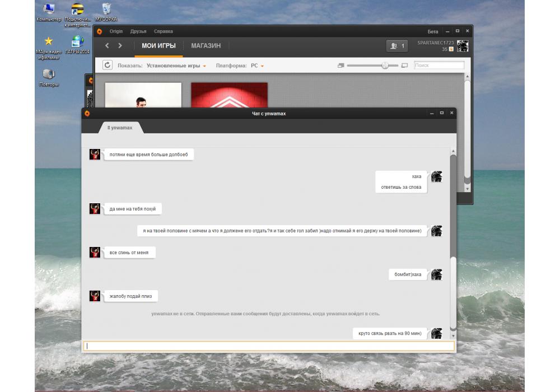Select the game tile with the man

[x=143, y=95]
